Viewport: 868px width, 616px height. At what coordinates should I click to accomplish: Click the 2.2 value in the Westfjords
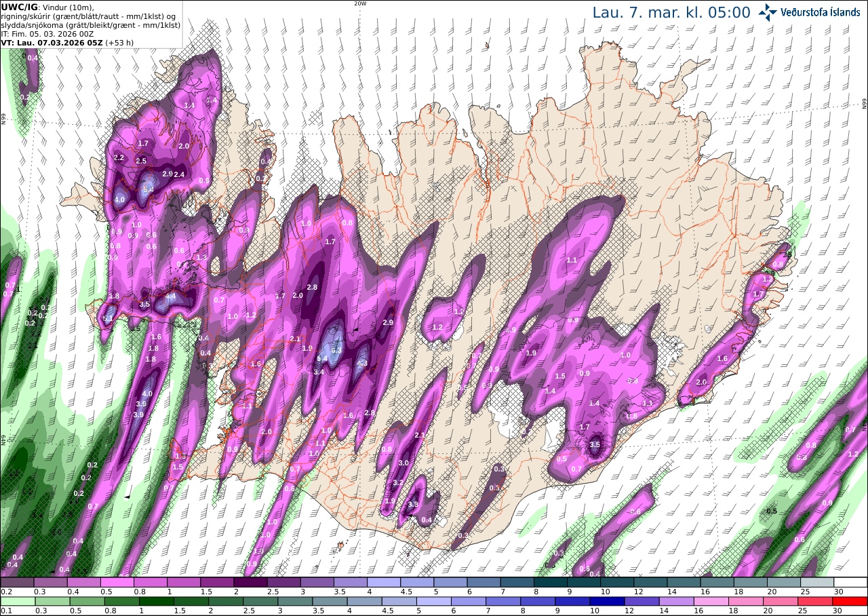[x=119, y=157]
